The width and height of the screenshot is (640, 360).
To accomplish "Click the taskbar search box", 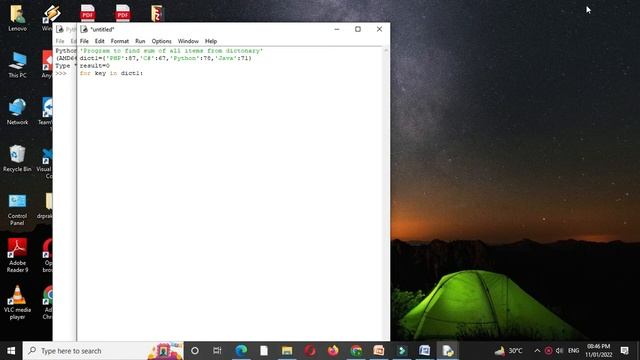I will pos(103,351).
